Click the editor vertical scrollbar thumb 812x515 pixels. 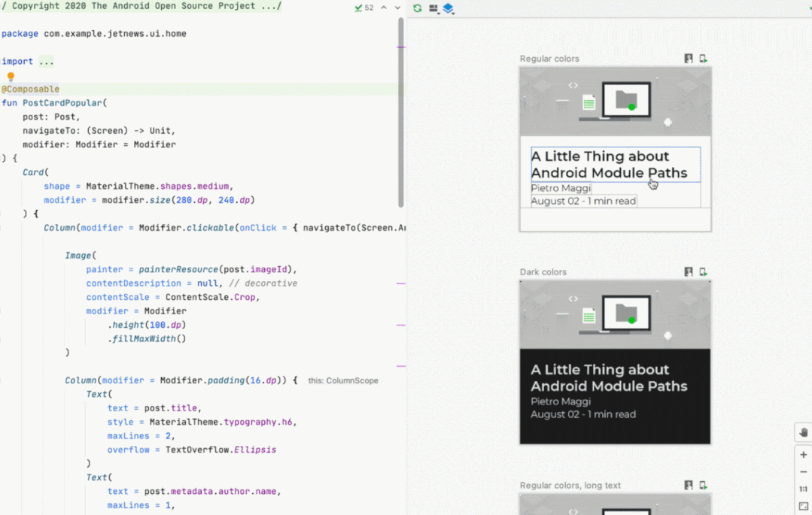pos(401,113)
